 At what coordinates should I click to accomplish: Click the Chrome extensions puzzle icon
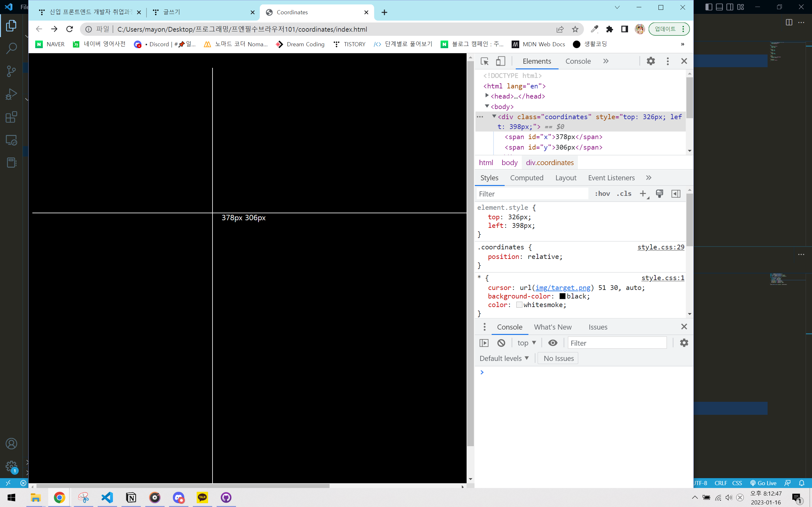(x=609, y=29)
